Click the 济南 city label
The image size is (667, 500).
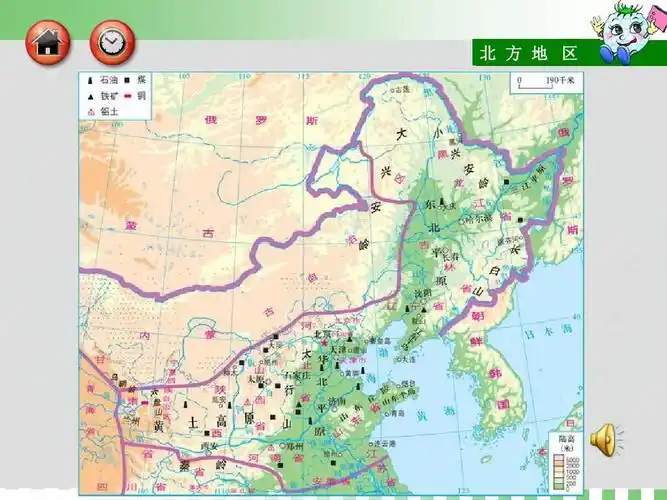click(337, 401)
